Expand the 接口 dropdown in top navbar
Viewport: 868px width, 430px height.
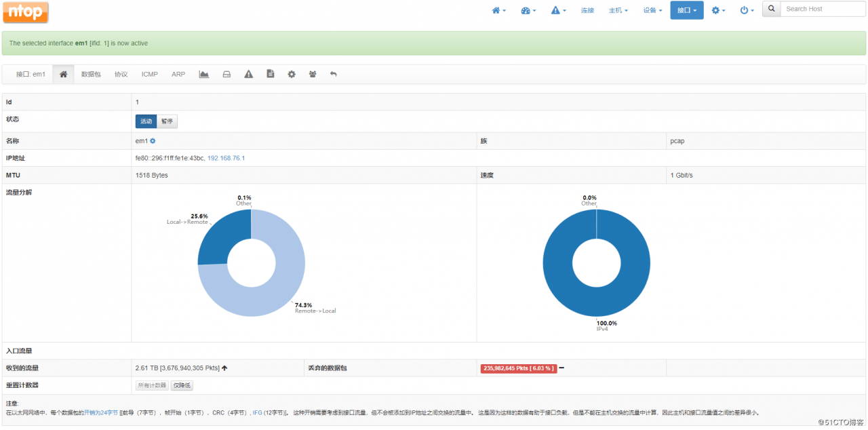pos(687,10)
